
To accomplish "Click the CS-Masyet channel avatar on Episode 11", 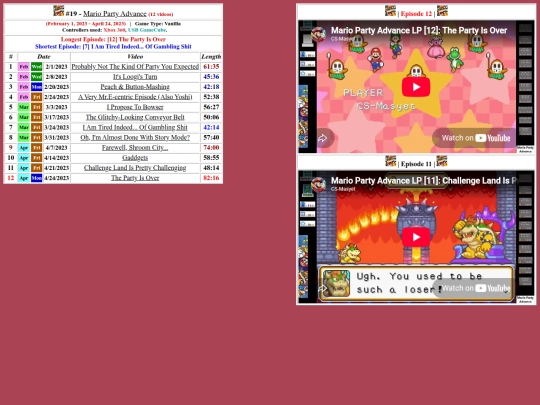I will [319, 184].
